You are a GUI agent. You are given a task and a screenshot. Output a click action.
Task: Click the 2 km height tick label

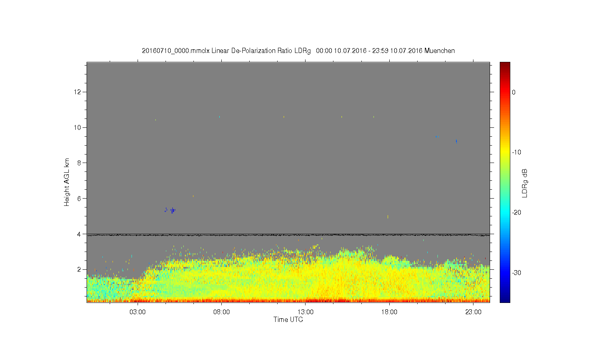click(x=80, y=269)
